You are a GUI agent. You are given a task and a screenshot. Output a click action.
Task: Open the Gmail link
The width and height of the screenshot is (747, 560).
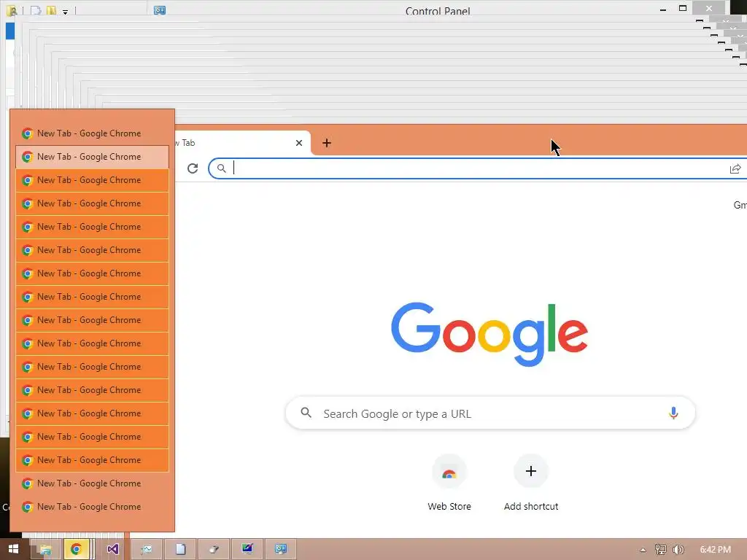[x=740, y=205]
